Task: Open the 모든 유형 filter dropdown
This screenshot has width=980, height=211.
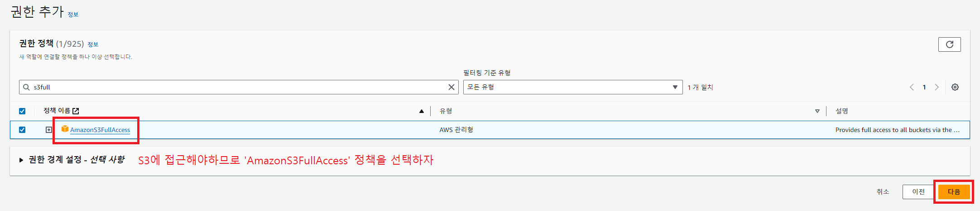Action: tap(573, 87)
